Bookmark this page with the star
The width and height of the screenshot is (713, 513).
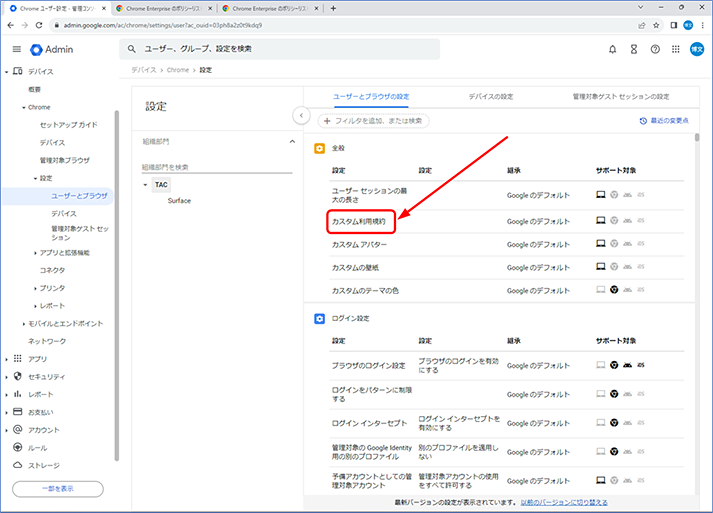coord(656,25)
